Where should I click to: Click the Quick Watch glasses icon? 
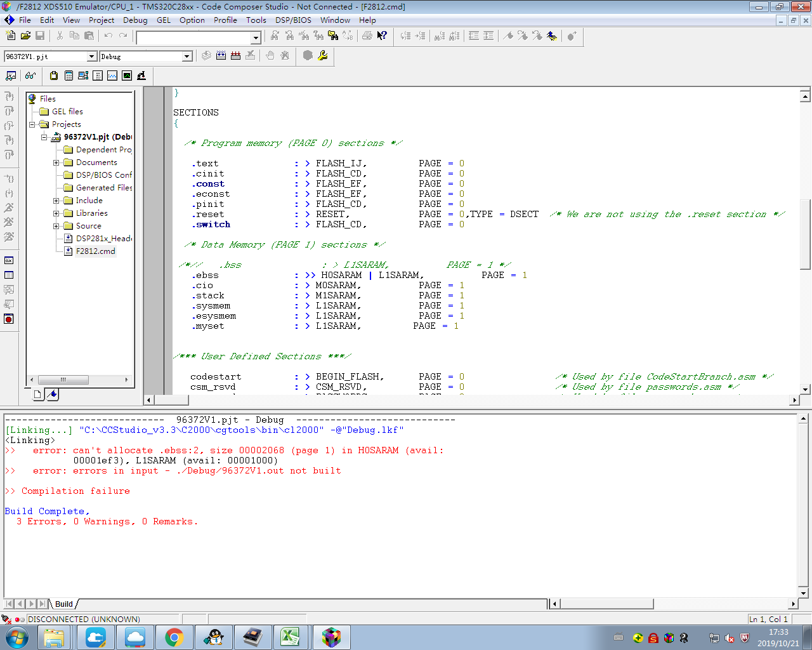click(30, 76)
